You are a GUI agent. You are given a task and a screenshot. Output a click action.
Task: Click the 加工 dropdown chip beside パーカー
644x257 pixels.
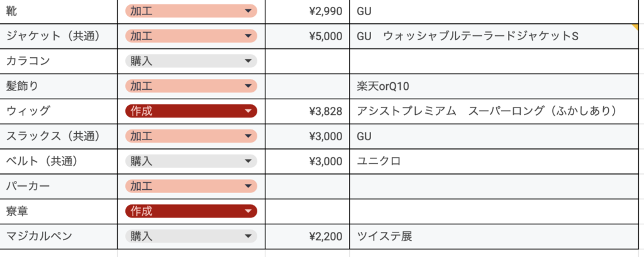(191, 186)
